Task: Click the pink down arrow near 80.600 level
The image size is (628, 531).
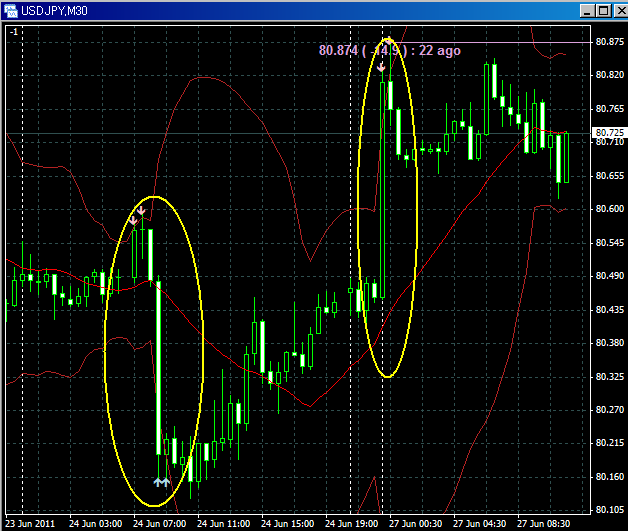Action: click(138, 214)
